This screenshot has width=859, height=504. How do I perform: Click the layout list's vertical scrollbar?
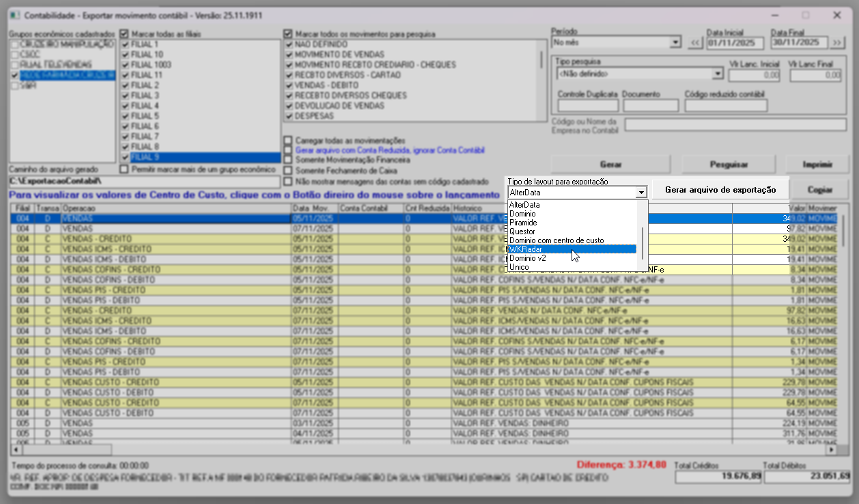tap(642, 239)
